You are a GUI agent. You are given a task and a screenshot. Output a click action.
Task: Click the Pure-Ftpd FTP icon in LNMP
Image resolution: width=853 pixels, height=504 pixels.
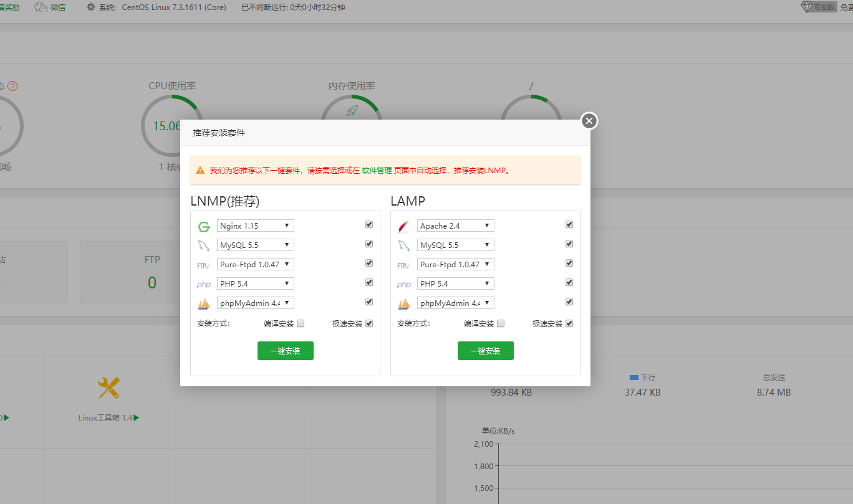(x=204, y=265)
